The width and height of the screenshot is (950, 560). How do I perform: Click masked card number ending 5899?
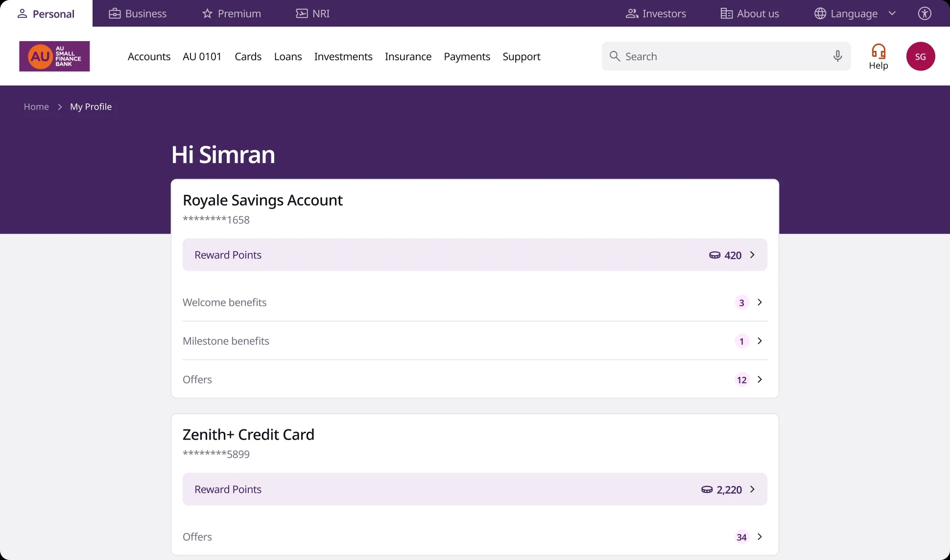click(x=216, y=454)
